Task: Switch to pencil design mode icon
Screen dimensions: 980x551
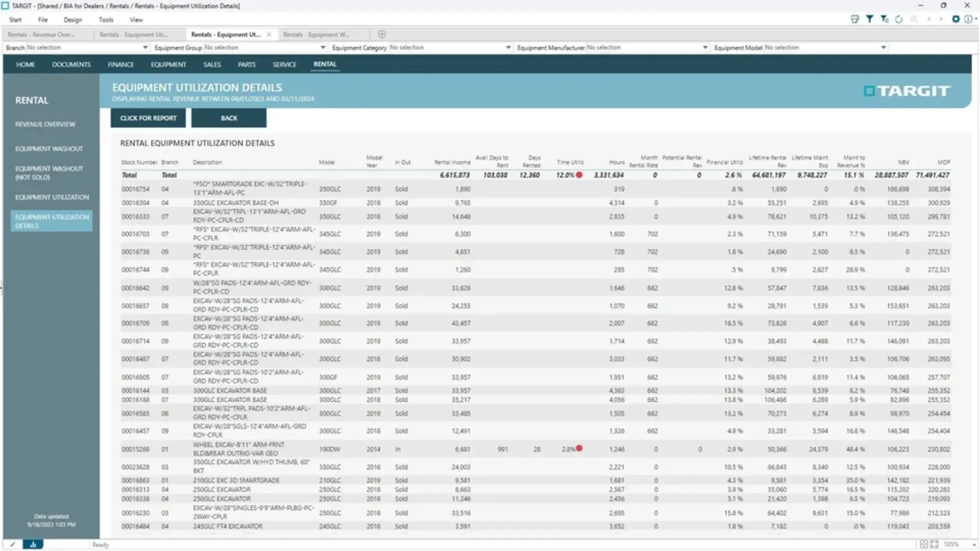Action: tap(13, 544)
